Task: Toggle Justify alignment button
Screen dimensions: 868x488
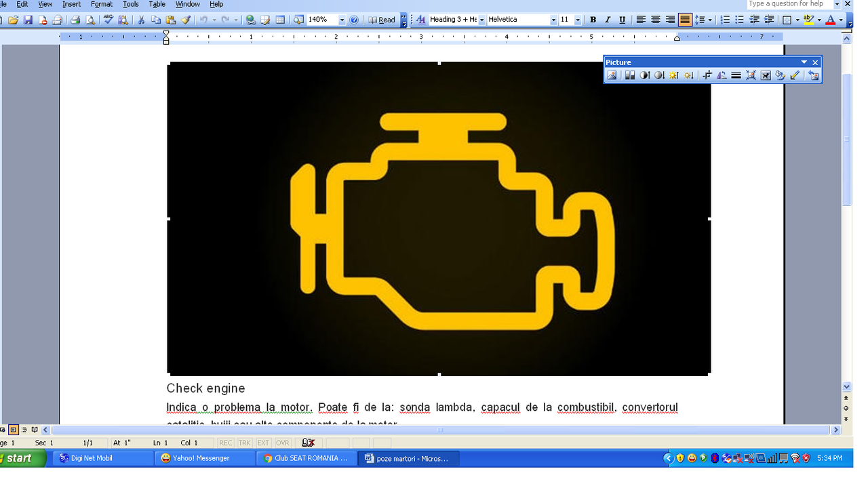Action: click(685, 20)
